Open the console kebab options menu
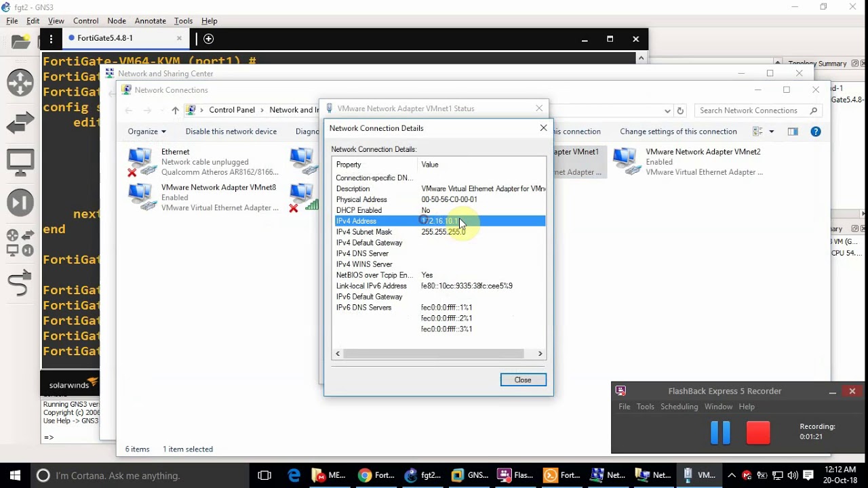The width and height of the screenshot is (868, 488). [x=51, y=39]
